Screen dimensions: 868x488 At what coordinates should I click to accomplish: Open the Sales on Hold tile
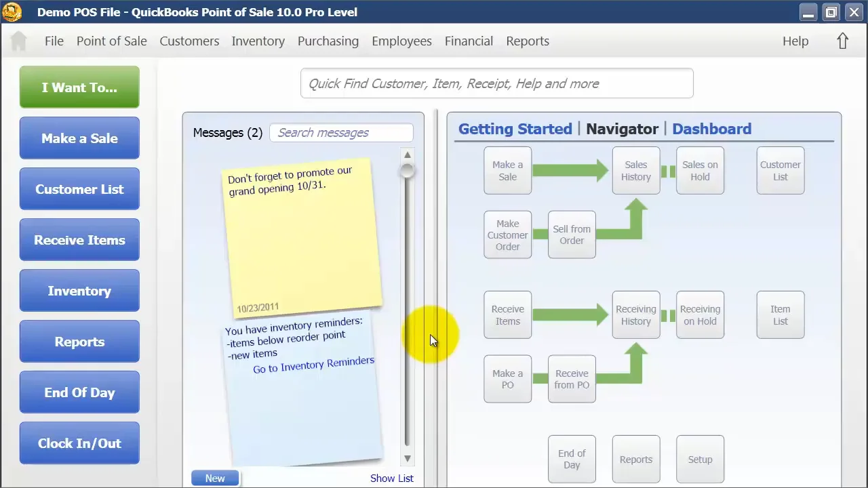[x=700, y=171]
